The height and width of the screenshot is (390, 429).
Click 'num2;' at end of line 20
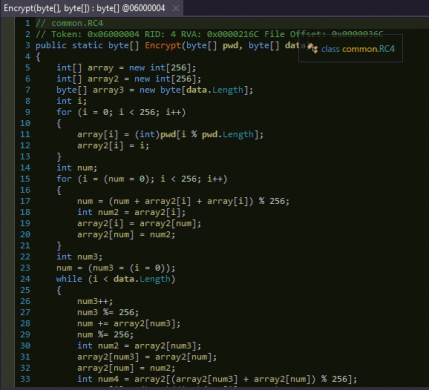163,234
